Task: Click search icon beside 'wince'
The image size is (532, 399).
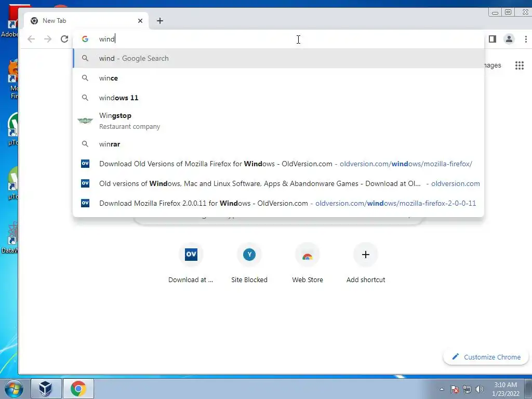Action: point(85,78)
